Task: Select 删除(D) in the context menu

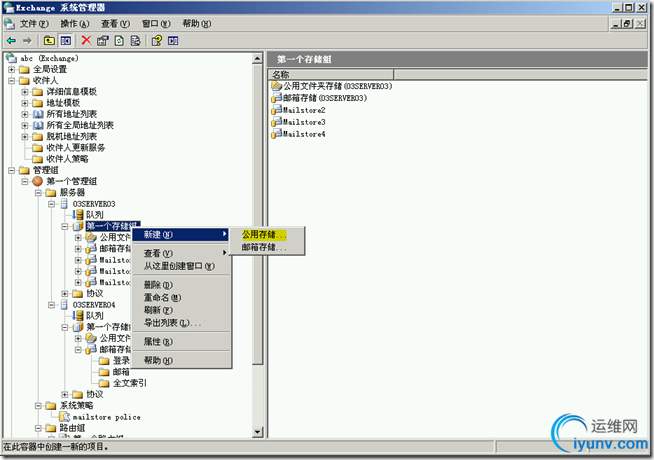Action: 181,285
